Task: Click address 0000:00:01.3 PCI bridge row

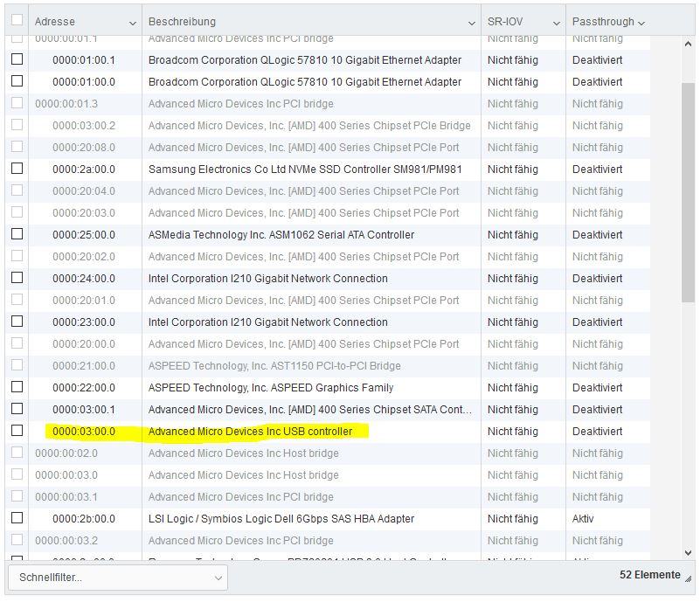Action: coord(66,103)
